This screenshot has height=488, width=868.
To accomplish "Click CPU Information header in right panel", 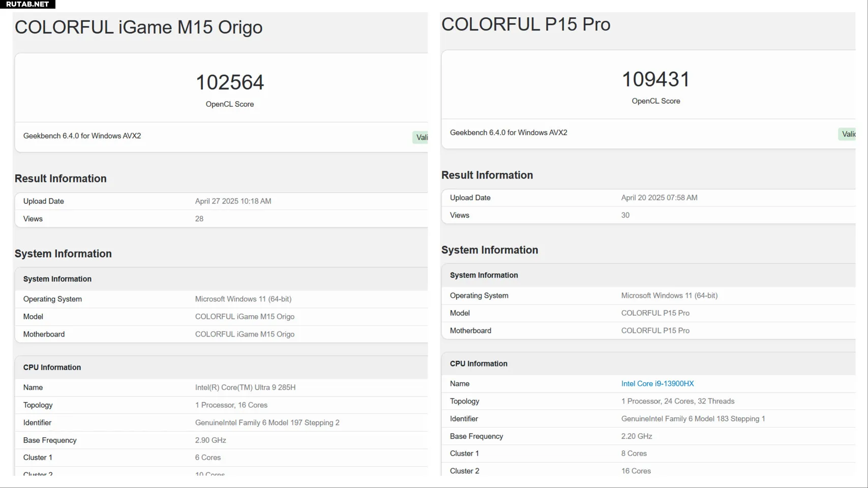I will pyautogui.click(x=478, y=364).
